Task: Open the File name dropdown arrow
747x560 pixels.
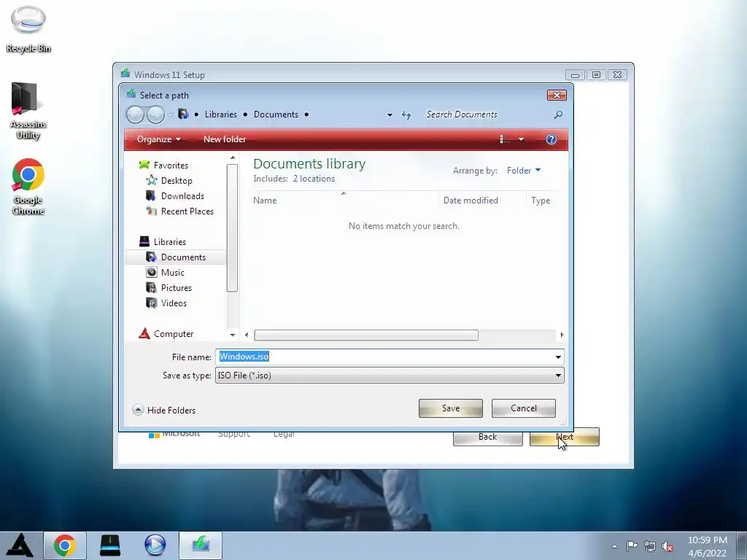Action: click(558, 357)
